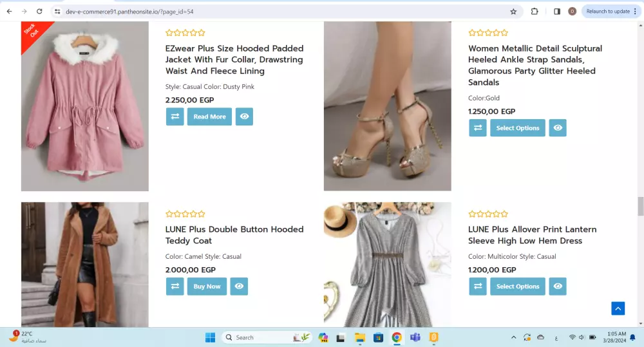The width and height of the screenshot is (644, 347).
Task: Open the weather widget showing 22°C
Action: point(27,337)
